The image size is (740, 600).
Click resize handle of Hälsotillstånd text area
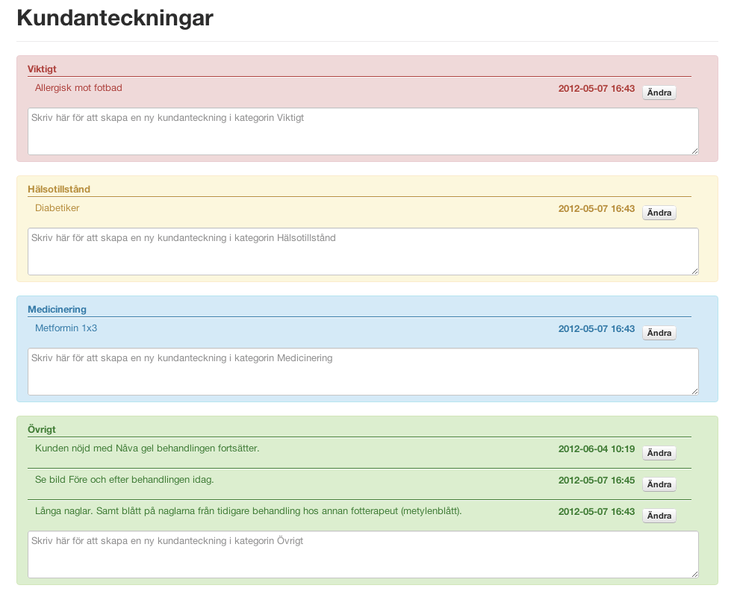coord(695,271)
